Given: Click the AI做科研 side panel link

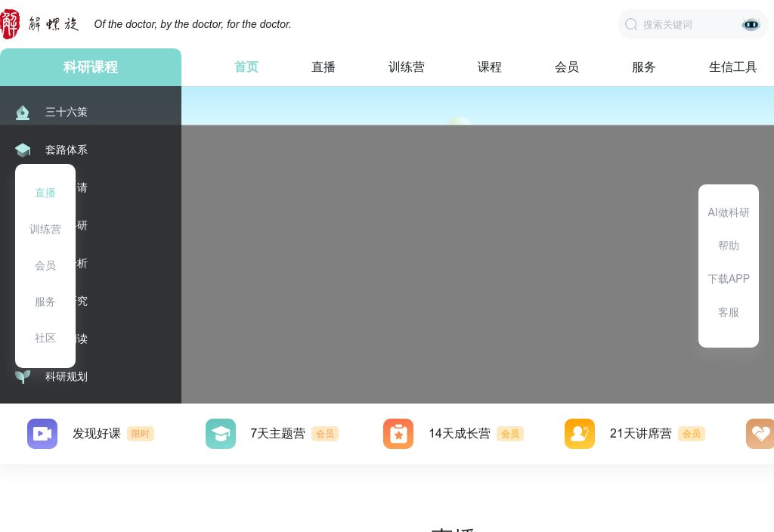Looking at the screenshot, I should pos(729,212).
